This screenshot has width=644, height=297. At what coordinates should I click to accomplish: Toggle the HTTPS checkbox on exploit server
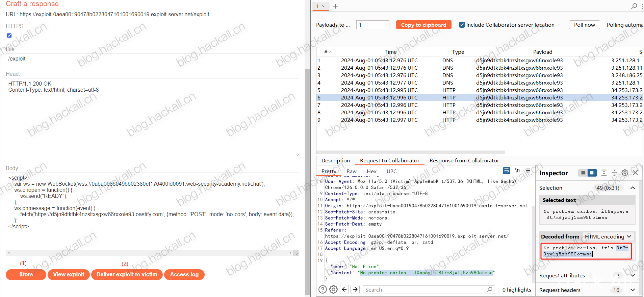pyautogui.click(x=9, y=36)
